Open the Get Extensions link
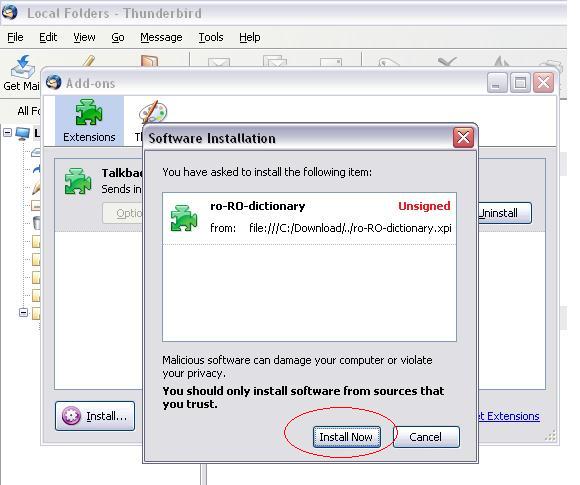The width and height of the screenshot is (580, 485). (509, 416)
